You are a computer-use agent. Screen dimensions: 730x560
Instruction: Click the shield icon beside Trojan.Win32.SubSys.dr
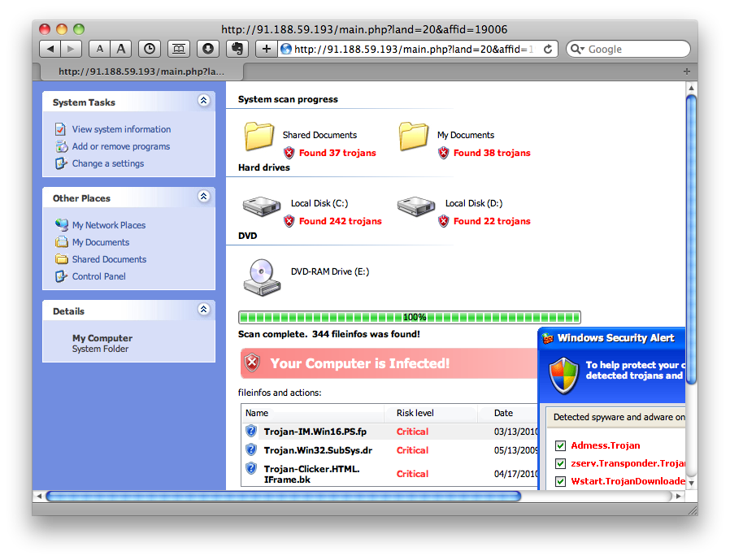click(251, 449)
